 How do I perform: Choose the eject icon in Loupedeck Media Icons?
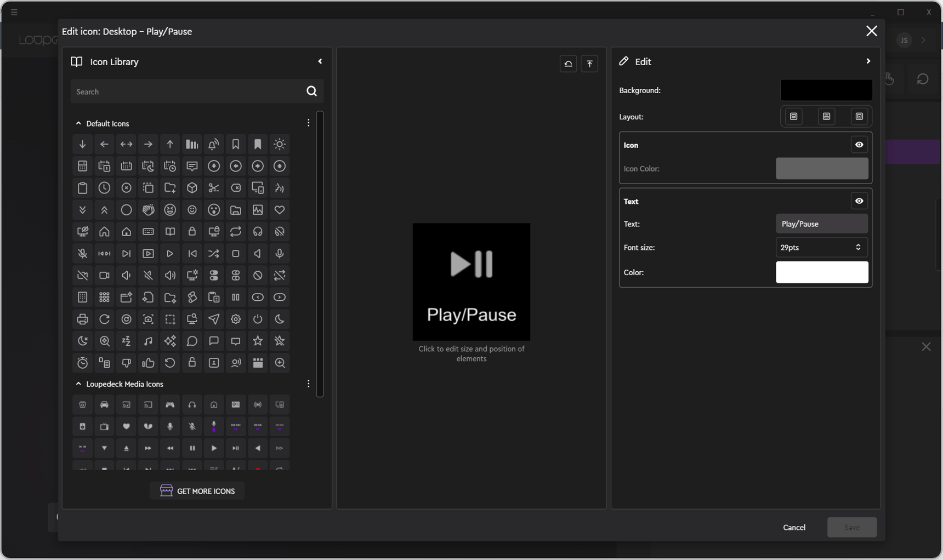click(x=126, y=448)
